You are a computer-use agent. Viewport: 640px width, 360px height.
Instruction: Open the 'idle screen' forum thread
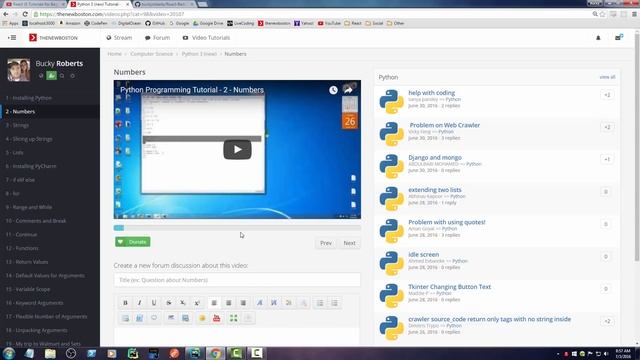point(424,254)
